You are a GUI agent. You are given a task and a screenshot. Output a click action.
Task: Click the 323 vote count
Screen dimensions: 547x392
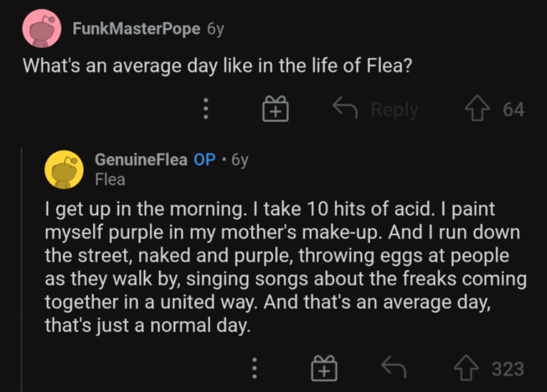[x=508, y=369]
